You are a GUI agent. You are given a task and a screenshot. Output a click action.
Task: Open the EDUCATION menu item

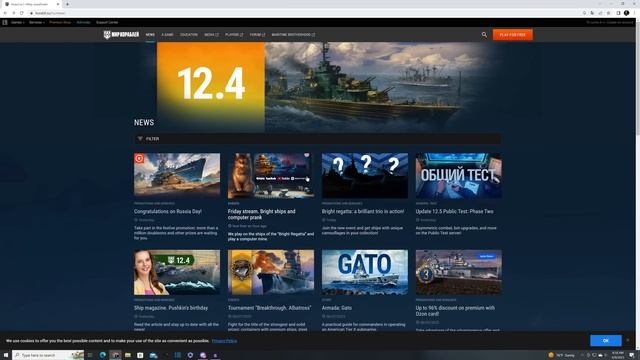click(x=189, y=35)
